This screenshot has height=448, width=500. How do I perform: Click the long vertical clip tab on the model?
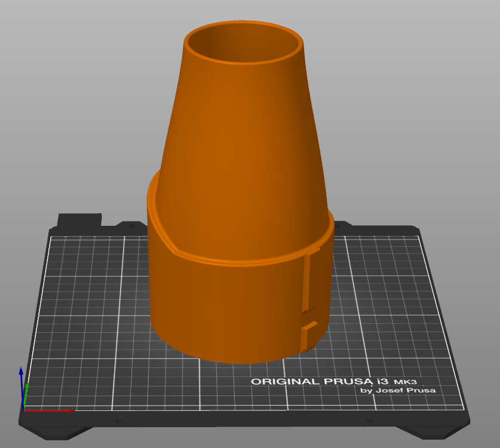coord(308,280)
